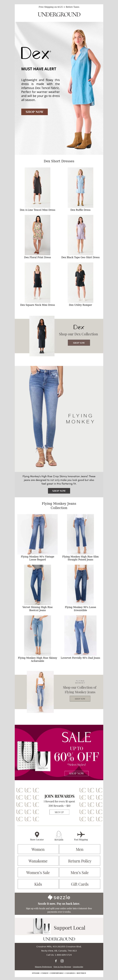Shop Now on the 60% off sale banner

[x=77, y=773]
